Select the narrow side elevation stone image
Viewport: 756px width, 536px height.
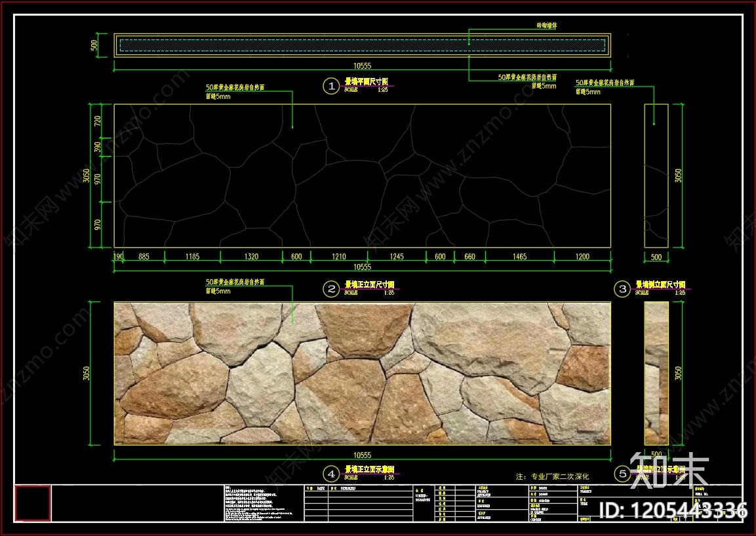tap(656, 373)
